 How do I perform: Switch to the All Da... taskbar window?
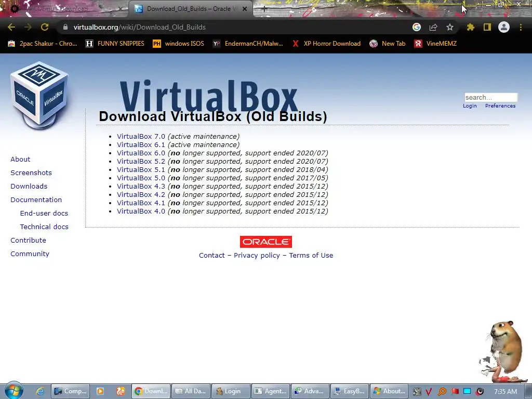[x=191, y=391]
